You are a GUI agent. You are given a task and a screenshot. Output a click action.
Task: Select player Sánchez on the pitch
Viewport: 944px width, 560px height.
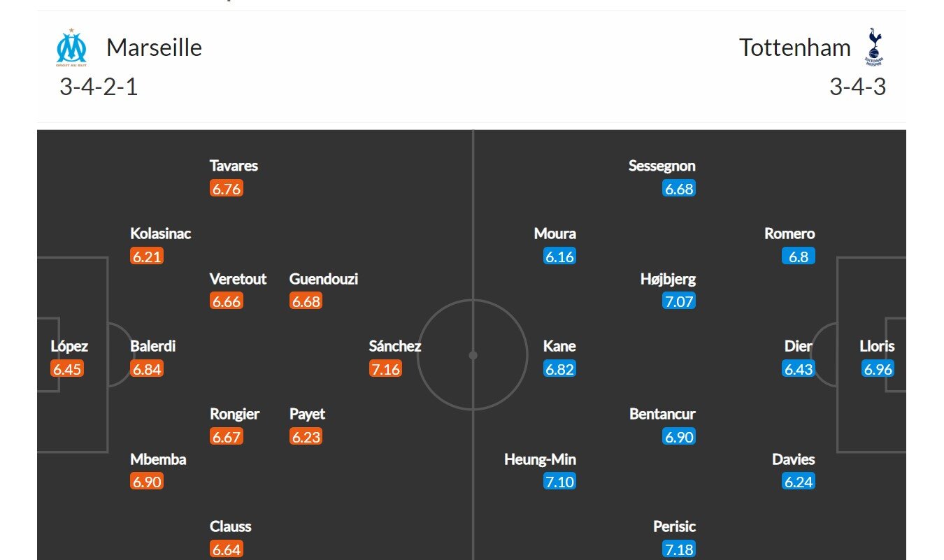pos(394,346)
